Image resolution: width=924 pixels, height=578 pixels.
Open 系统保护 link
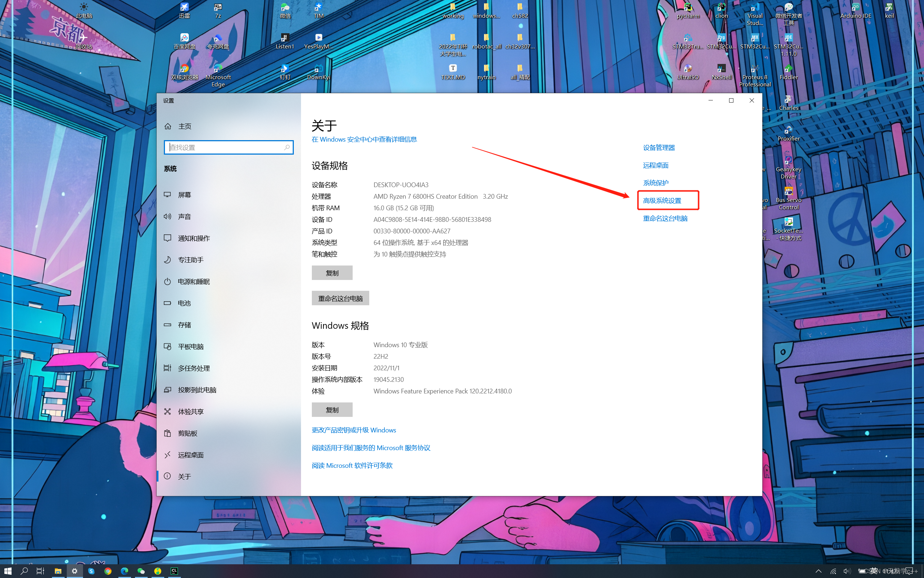655,183
